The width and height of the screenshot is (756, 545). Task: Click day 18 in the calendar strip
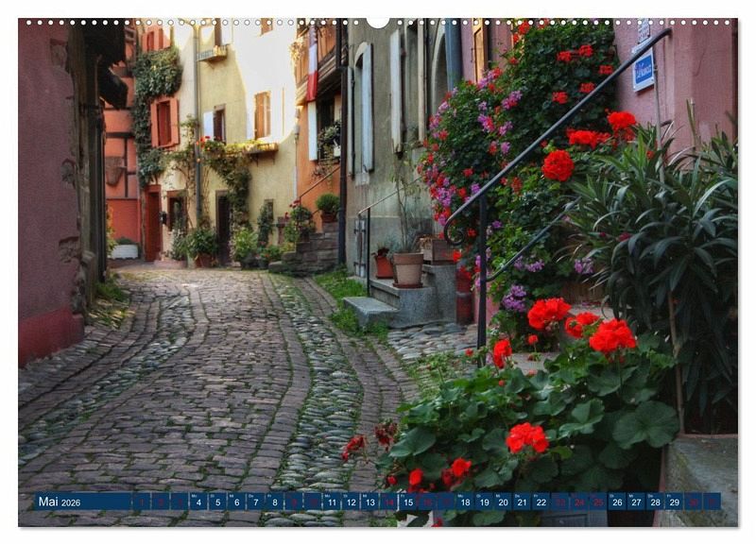coord(464,502)
